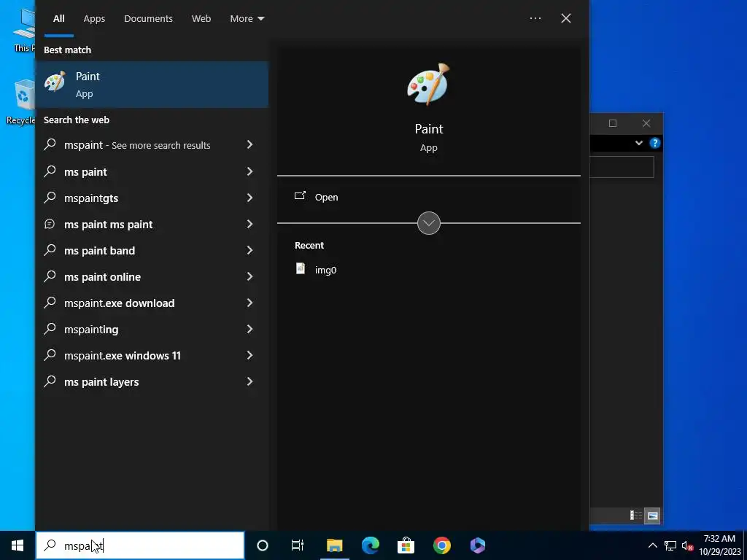Open the purple hexagon app in taskbar
The image size is (747, 560).
pos(477,545)
